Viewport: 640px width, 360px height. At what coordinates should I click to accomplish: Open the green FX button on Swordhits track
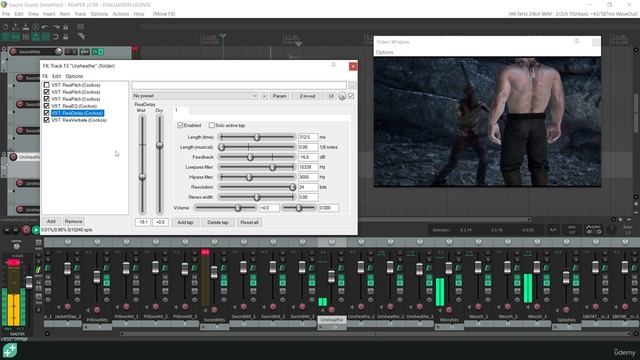95,52
